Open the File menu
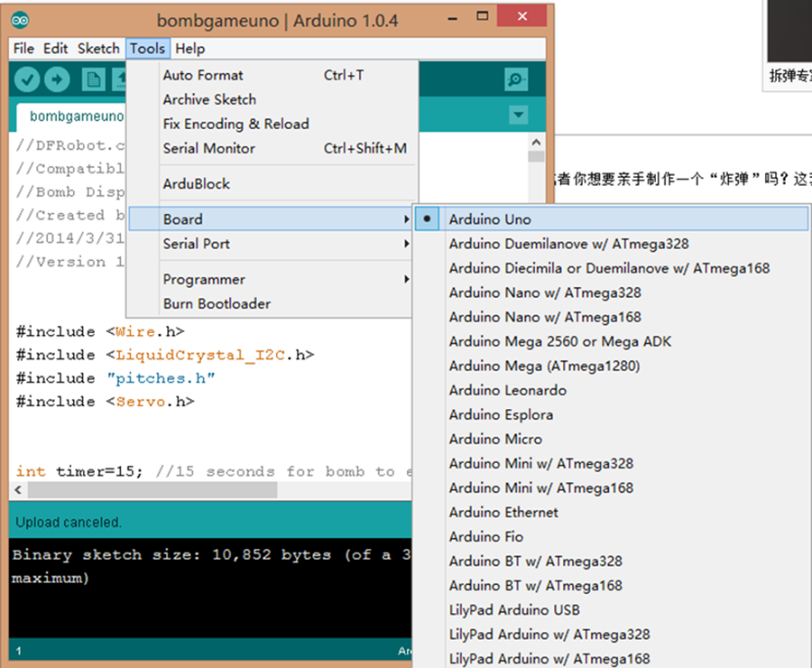 [23, 49]
